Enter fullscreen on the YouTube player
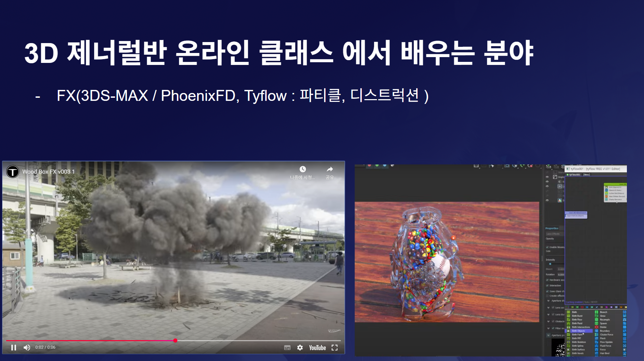 pos(335,348)
